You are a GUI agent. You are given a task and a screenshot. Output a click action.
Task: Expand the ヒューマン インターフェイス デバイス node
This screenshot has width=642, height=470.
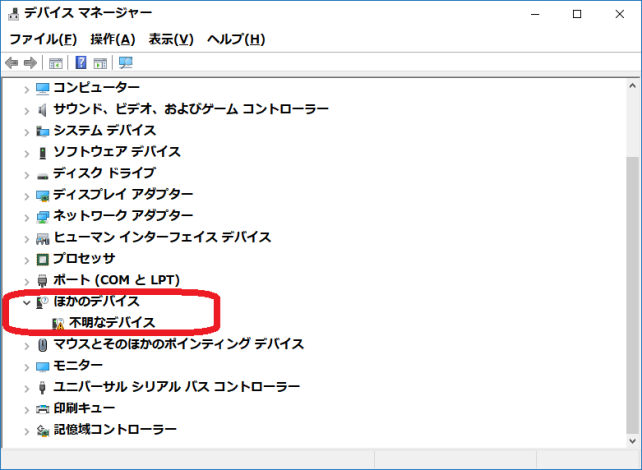(x=27, y=239)
